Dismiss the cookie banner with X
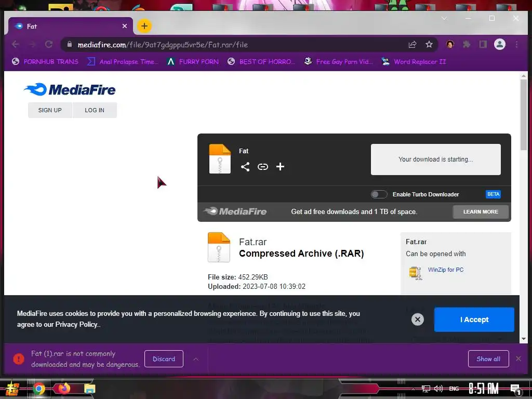Image resolution: width=532 pixels, height=399 pixels. (417, 320)
